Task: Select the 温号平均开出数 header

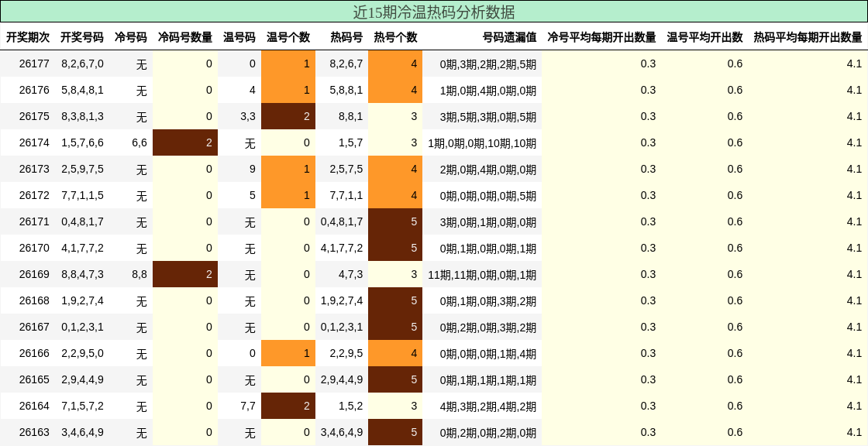Action: click(x=704, y=37)
